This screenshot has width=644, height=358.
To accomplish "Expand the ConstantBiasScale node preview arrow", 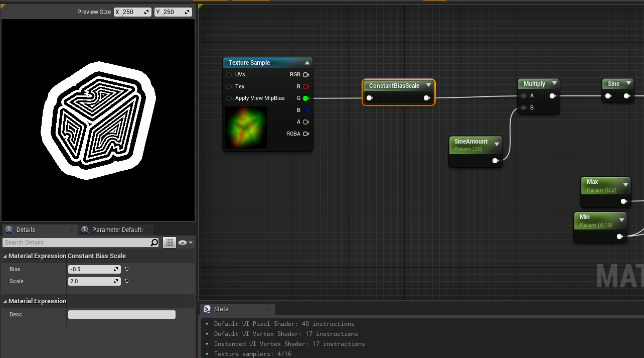I will tap(428, 85).
